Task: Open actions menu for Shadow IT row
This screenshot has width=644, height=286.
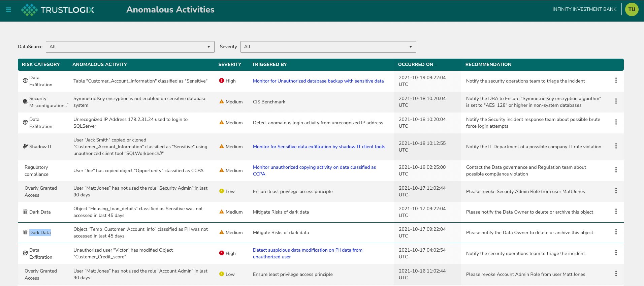Action: click(616, 146)
